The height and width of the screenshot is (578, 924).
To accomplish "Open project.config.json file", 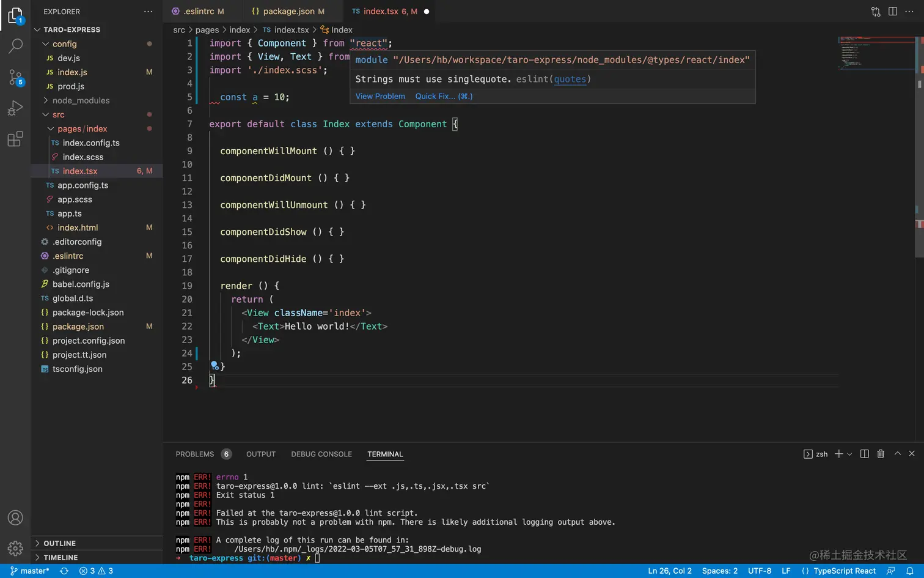I will (97, 341).
